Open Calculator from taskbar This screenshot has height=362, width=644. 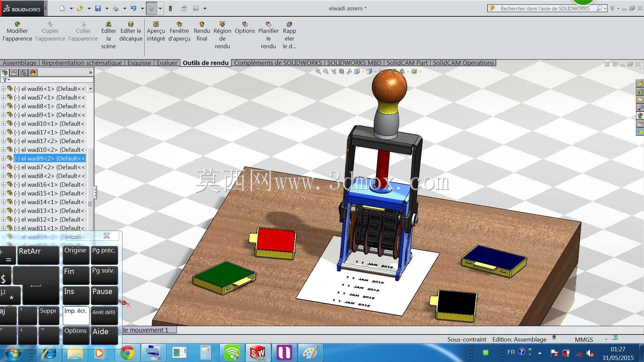(x=205, y=353)
